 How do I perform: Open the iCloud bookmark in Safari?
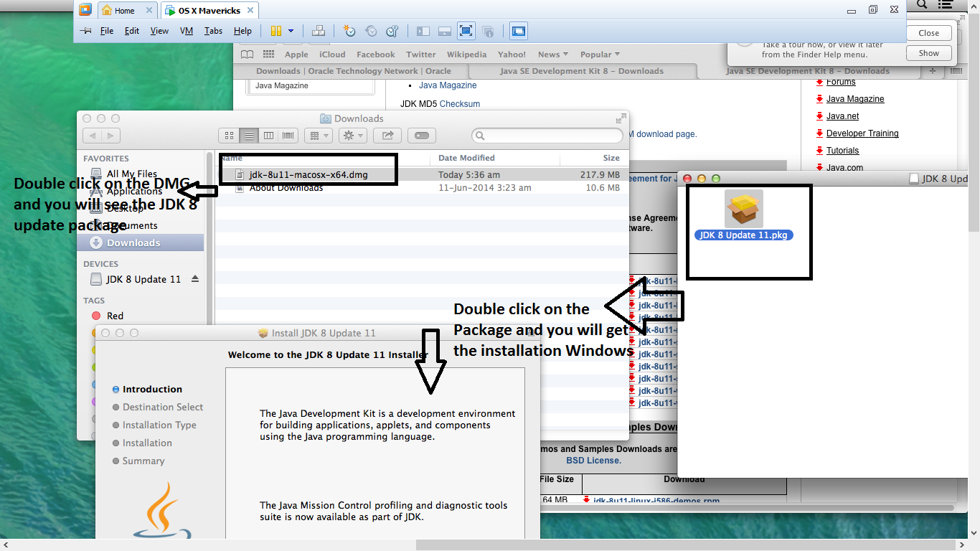click(x=332, y=55)
